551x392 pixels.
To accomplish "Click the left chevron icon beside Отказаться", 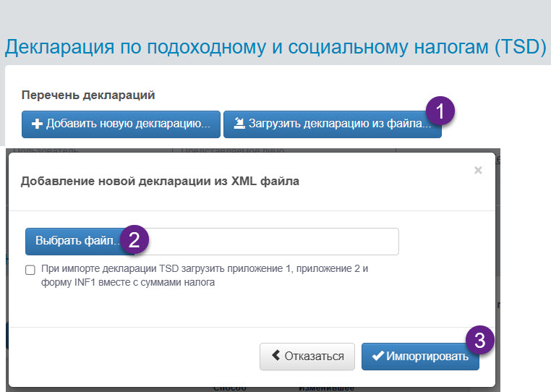I will 275,357.
